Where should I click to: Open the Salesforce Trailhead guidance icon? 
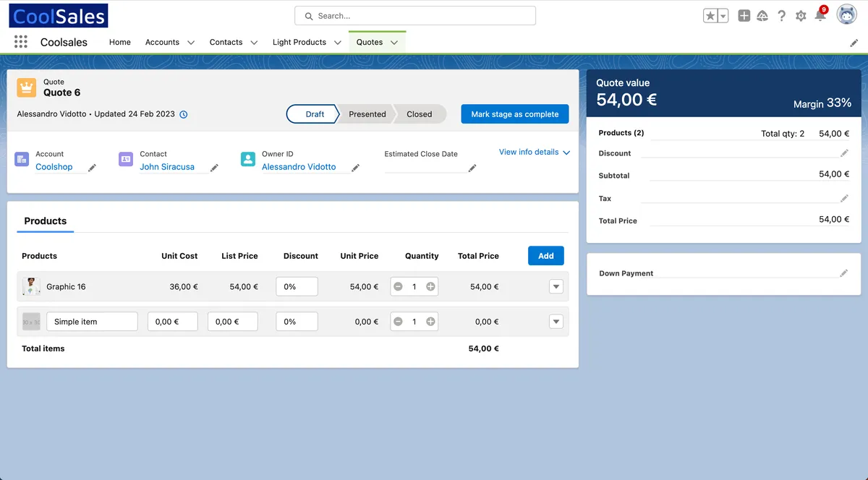[762, 16]
